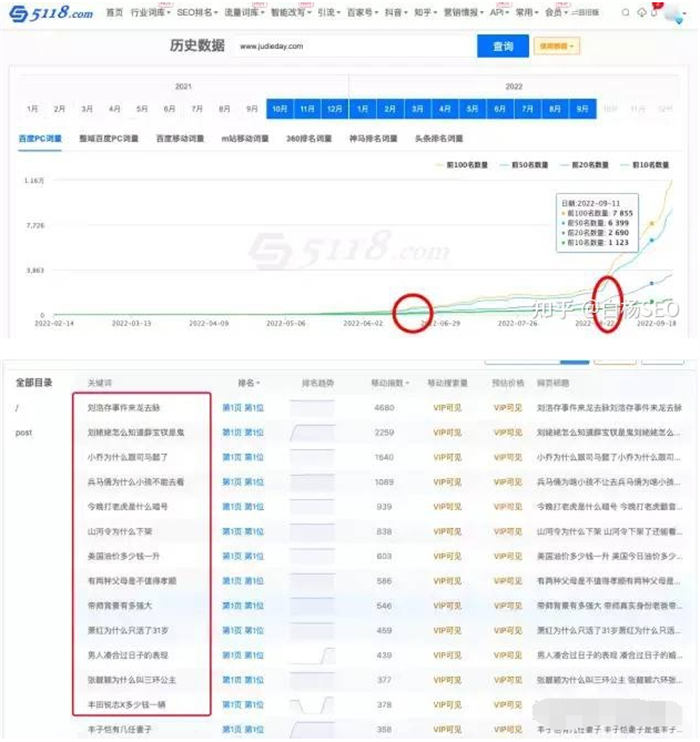
Task: Click keyword 萧红为什么只活了31岁
Action: [128, 631]
